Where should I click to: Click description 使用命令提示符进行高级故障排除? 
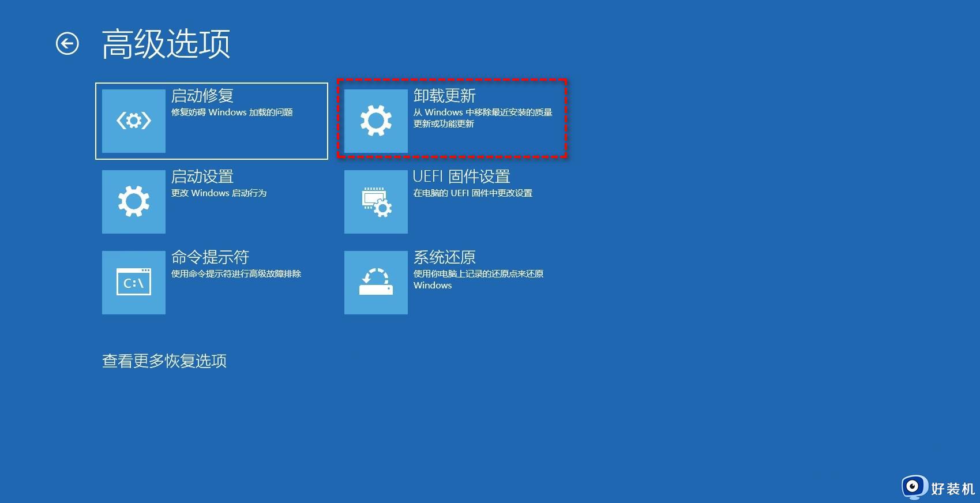pyautogui.click(x=236, y=274)
